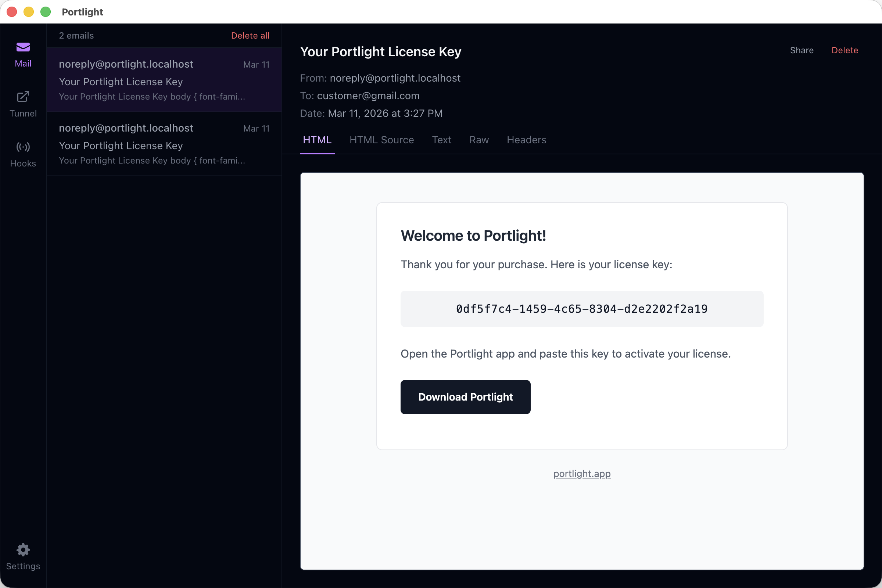Open Settings from the sidebar
882x588 pixels.
[x=23, y=557]
